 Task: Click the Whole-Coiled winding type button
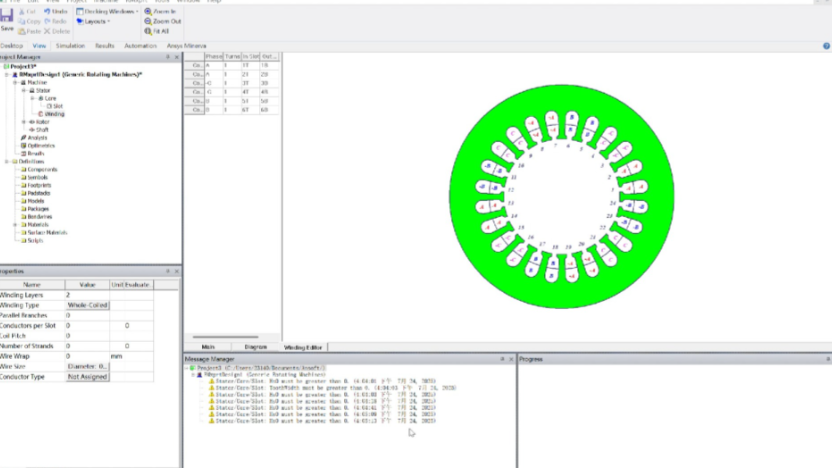pyautogui.click(x=87, y=305)
